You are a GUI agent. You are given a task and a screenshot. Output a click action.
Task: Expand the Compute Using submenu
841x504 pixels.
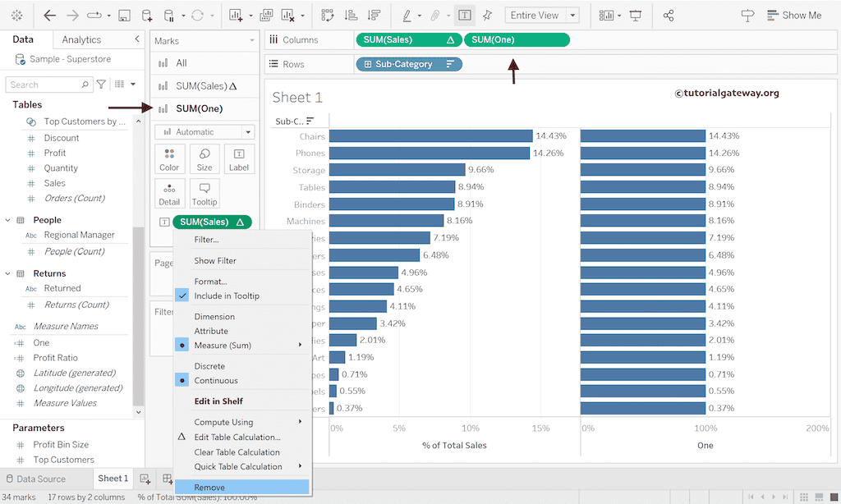click(223, 422)
